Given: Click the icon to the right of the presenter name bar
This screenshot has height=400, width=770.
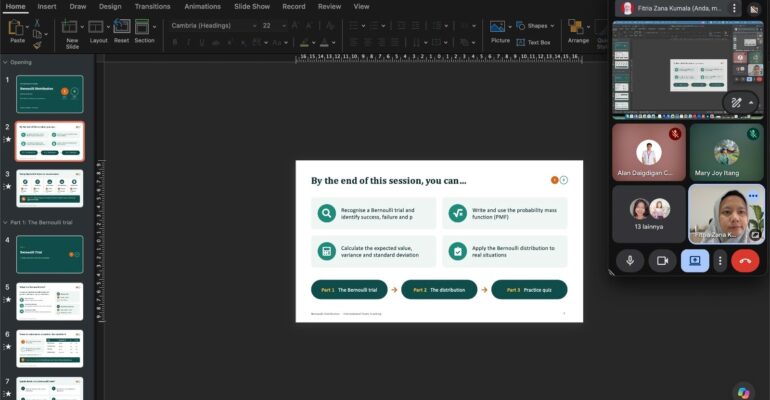Looking at the screenshot, I should coord(754,9).
